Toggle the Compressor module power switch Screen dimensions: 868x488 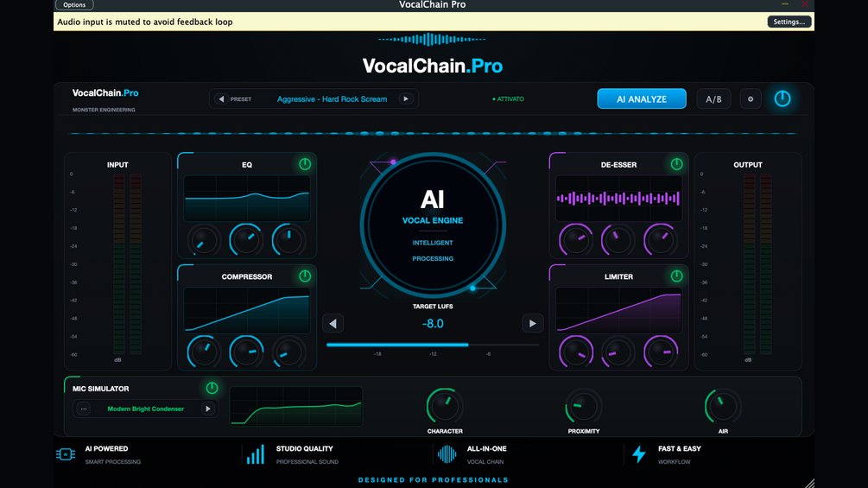pyautogui.click(x=305, y=276)
